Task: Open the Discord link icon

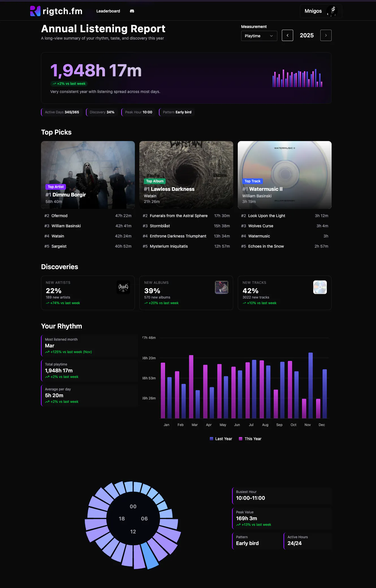Action: coord(132,11)
